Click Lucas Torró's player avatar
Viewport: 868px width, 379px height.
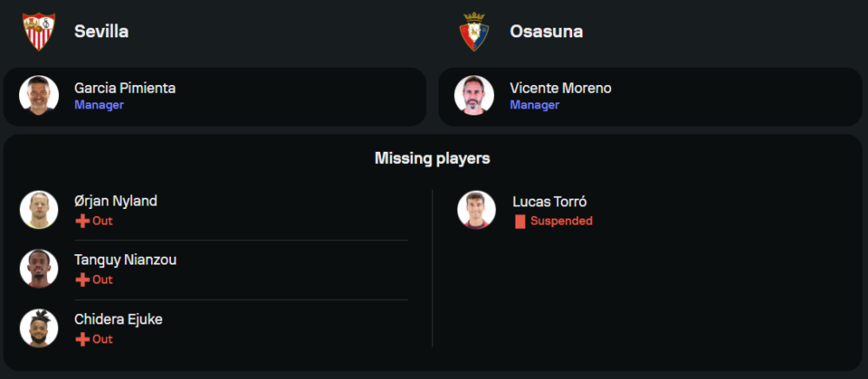(477, 209)
